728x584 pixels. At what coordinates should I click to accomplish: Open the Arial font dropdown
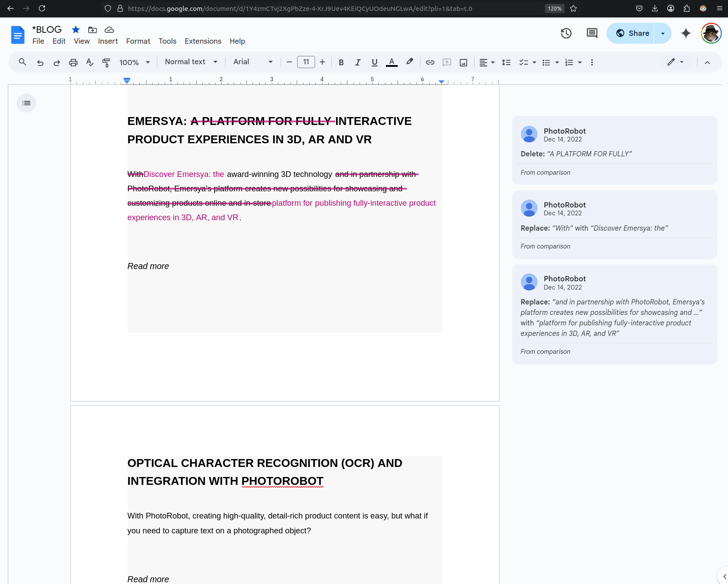point(253,62)
